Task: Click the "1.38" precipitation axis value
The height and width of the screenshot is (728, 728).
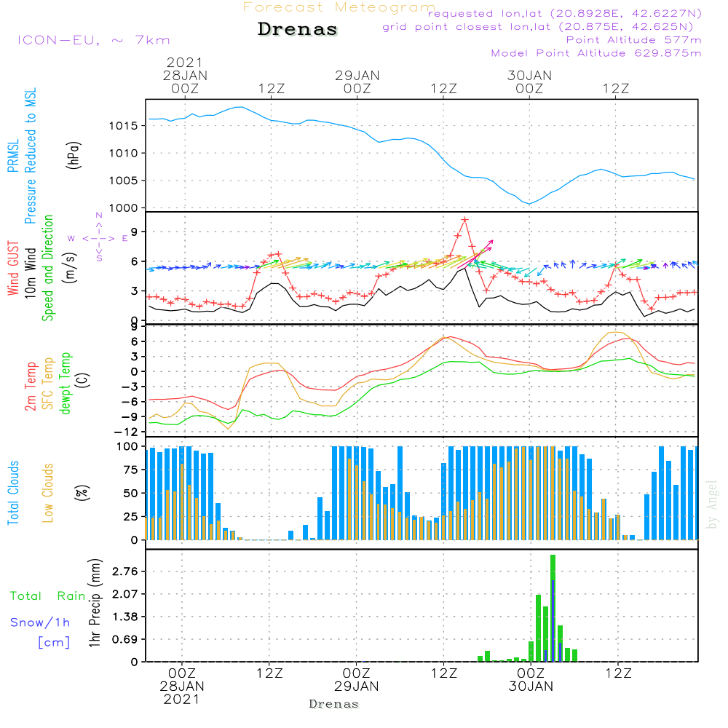Action: pos(125,617)
